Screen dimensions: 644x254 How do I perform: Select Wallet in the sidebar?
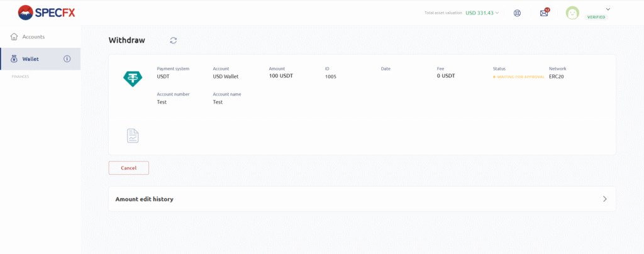(x=30, y=59)
